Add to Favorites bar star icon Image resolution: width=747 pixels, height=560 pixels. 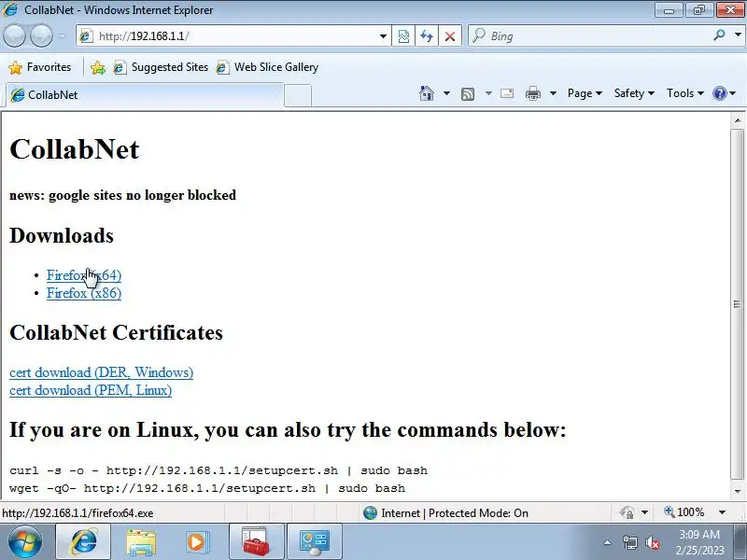(x=98, y=67)
